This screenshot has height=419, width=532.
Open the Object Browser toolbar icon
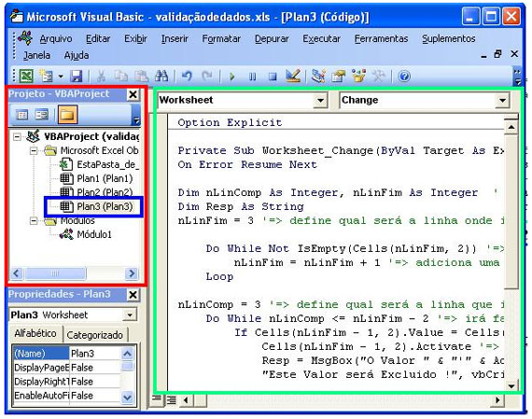pyautogui.click(x=358, y=76)
